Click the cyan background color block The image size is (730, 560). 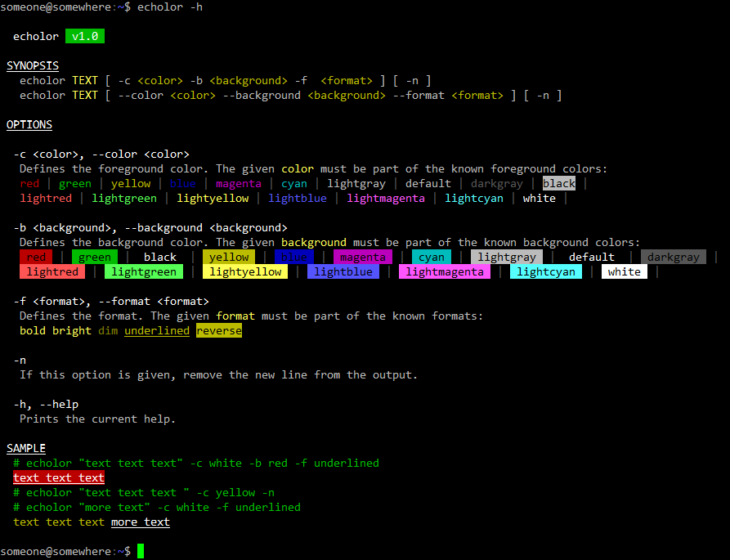click(x=432, y=257)
